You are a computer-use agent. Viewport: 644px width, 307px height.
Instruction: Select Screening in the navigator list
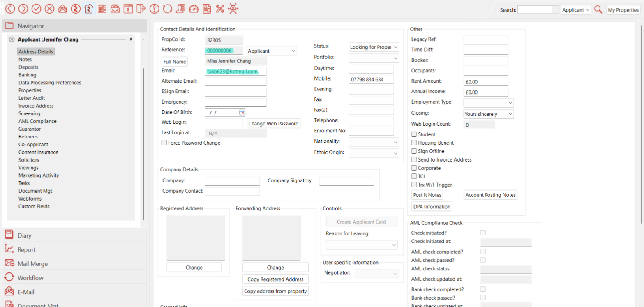[x=29, y=113]
